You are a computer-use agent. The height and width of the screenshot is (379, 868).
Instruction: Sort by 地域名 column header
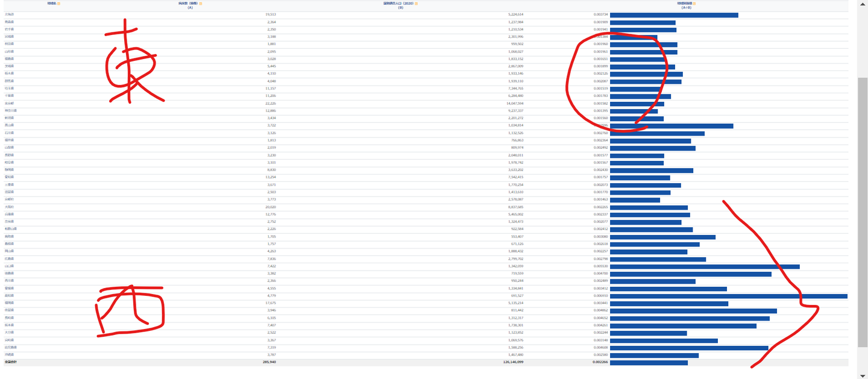pyautogui.click(x=51, y=4)
